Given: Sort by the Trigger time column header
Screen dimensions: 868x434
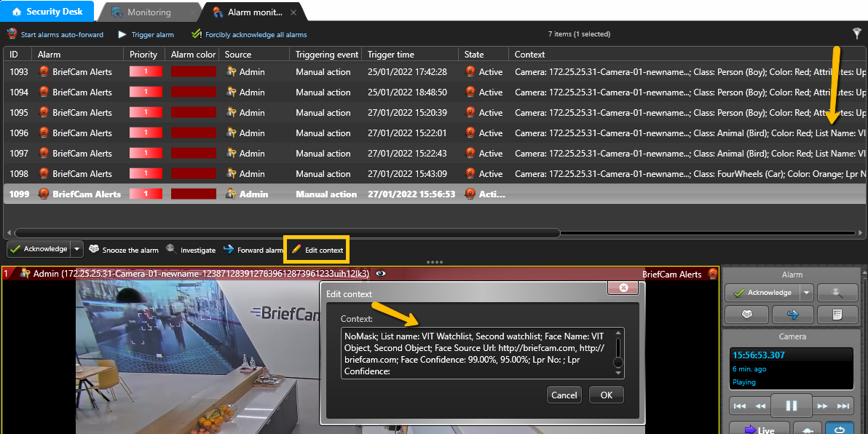Looking at the screenshot, I should [x=410, y=54].
